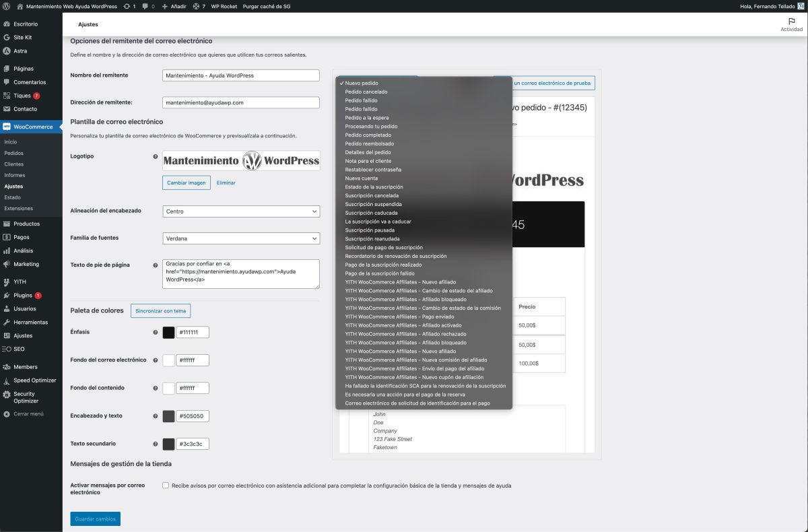This screenshot has width=808, height=532.
Task: Enable the store management email messages checkbox
Action: pyautogui.click(x=166, y=485)
